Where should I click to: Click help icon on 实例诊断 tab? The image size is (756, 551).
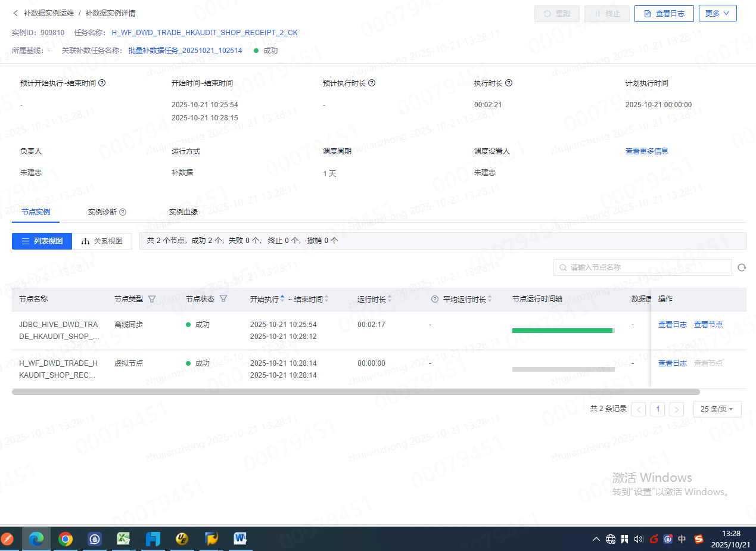pyautogui.click(x=123, y=212)
